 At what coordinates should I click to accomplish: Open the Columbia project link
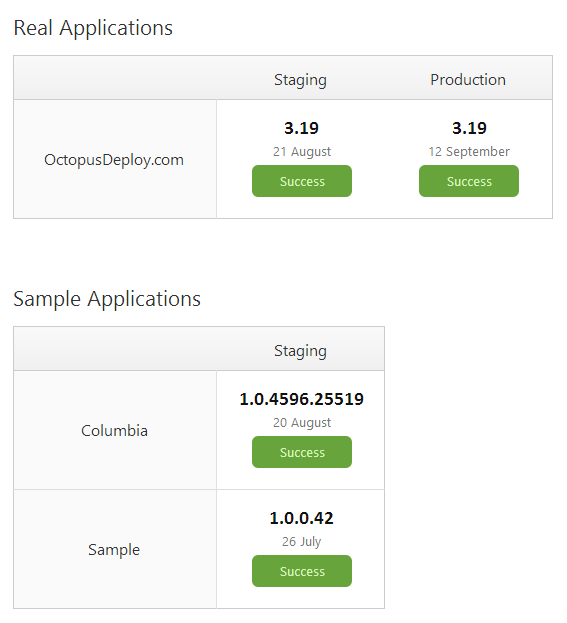click(x=114, y=431)
